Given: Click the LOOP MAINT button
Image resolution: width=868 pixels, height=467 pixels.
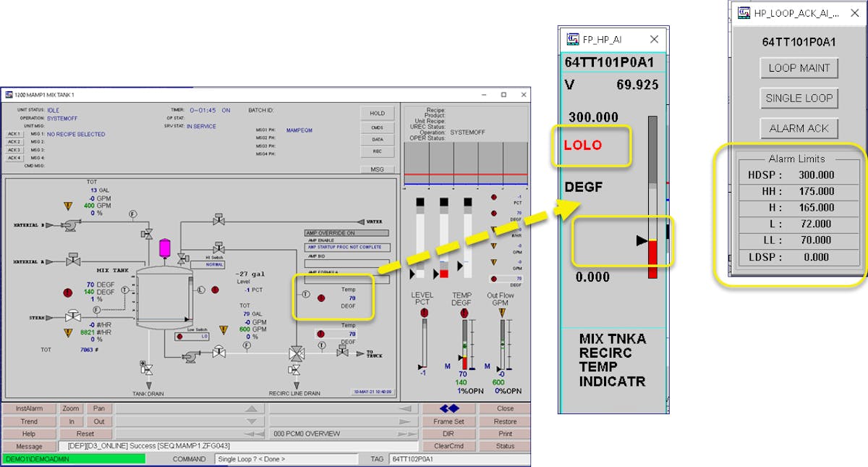Looking at the screenshot, I should [x=799, y=67].
